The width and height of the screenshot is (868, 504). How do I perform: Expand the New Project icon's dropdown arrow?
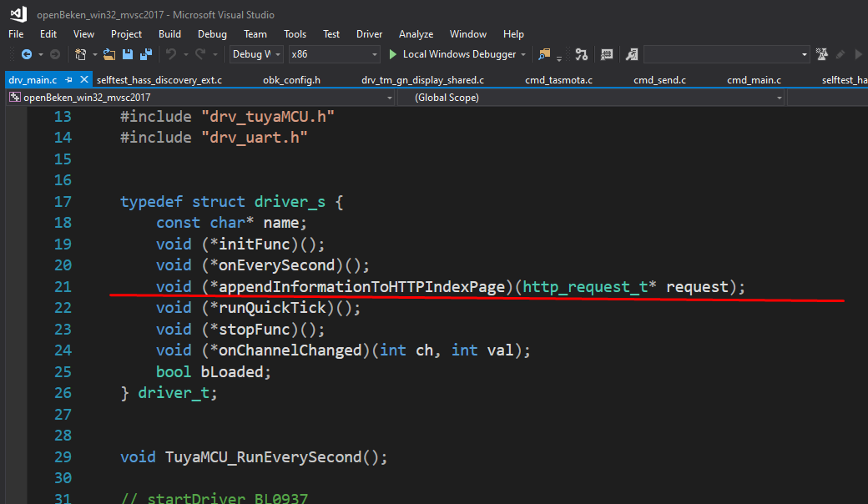[x=94, y=55]
